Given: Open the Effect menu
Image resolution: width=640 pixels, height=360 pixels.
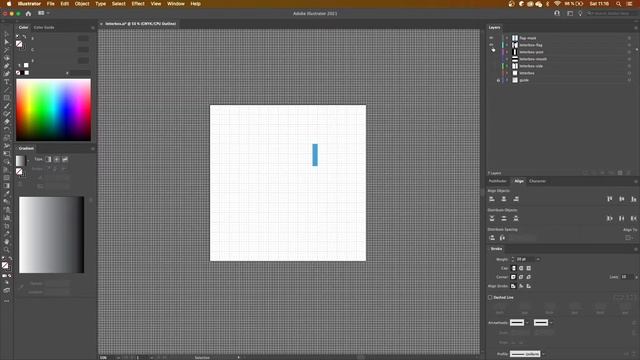Looking at the screenshot, I should tap(138, 4).
